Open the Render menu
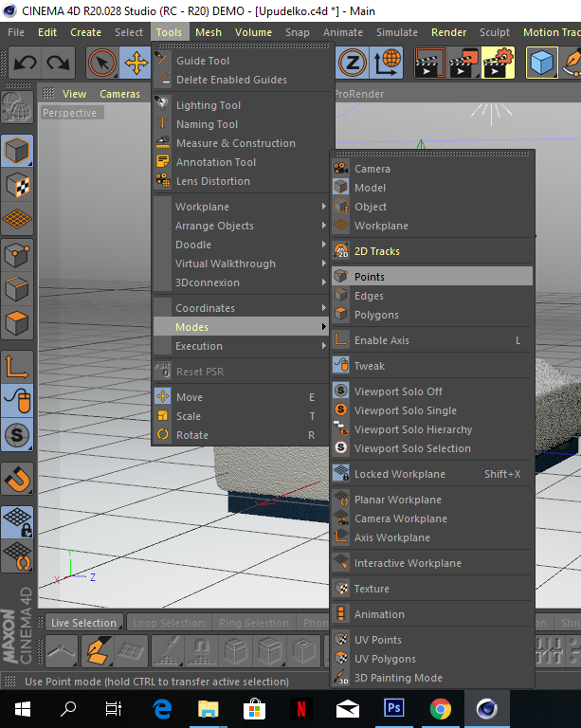This screenshot has width=581, height=728. (448, 32)
